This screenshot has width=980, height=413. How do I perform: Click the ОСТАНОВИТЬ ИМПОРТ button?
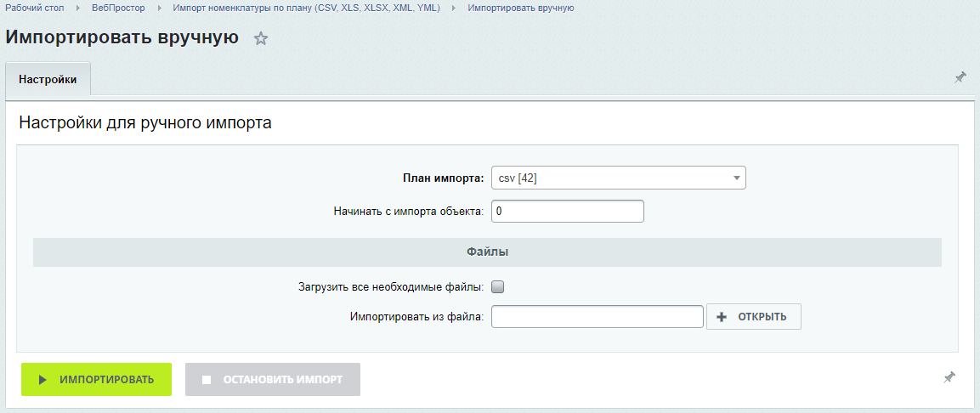point(273,379)
